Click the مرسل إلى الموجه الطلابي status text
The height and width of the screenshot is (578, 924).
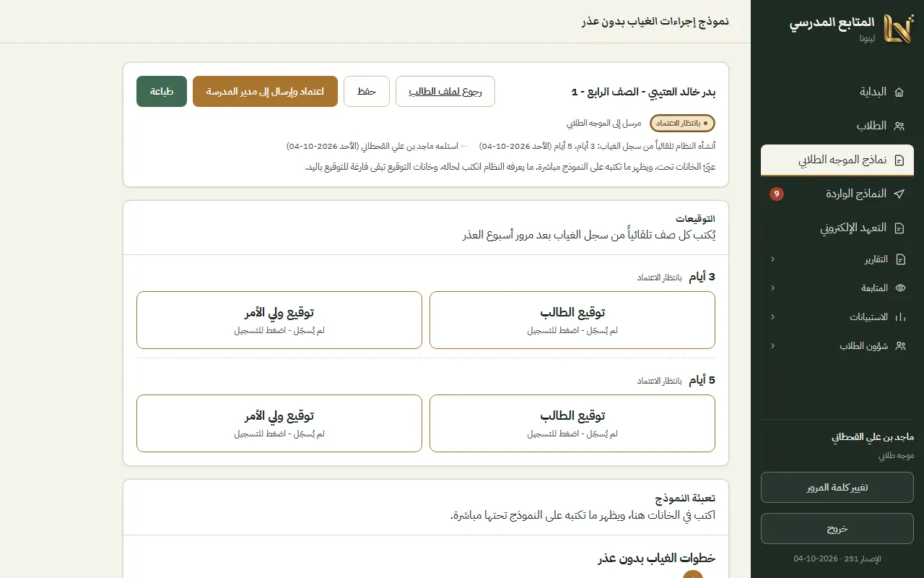[x=603, y=124]
